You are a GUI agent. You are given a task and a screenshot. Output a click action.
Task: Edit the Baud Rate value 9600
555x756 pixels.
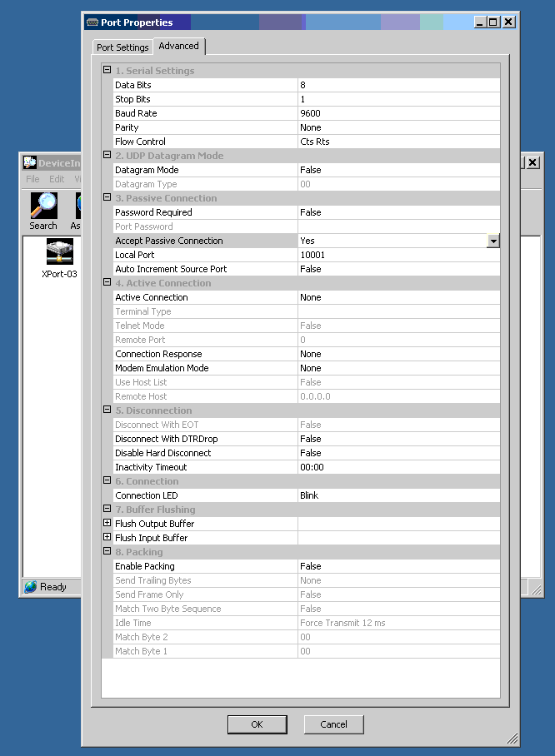click(x=398, y=113)
